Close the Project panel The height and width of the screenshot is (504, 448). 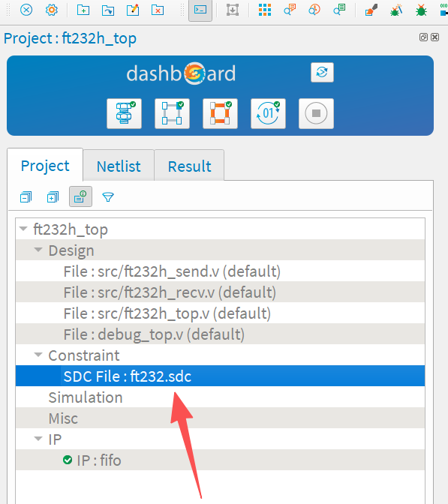[x=434, y=37]
